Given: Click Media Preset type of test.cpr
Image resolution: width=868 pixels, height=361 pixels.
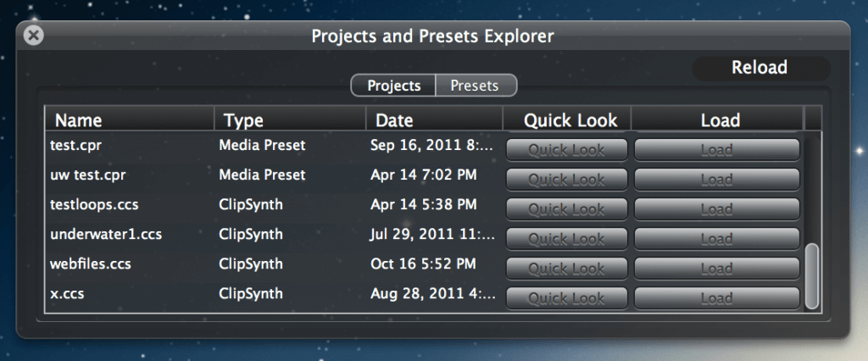Looking at the screenshot, I should (x=262, y=145).
